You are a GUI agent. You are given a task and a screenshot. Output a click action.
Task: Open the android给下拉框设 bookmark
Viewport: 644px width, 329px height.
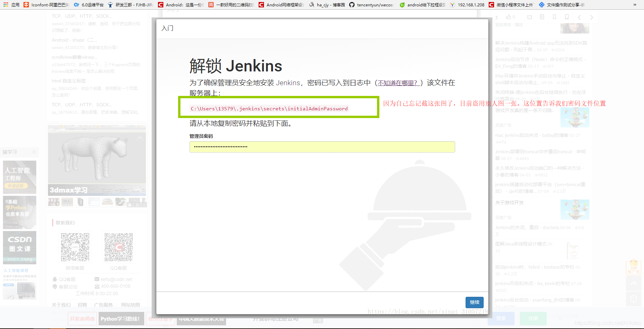pos(423,5)
